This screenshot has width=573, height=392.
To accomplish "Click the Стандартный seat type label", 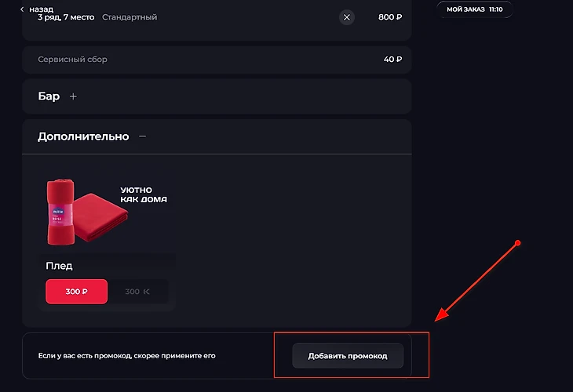I will 130,17.
